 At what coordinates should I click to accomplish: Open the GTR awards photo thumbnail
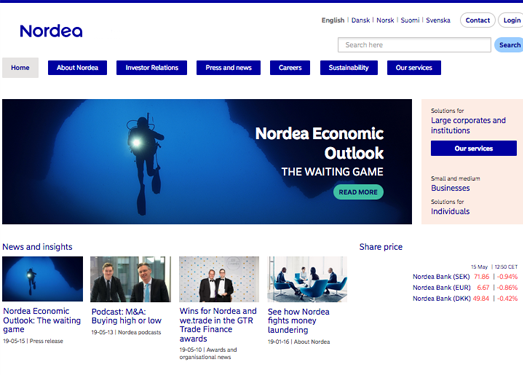tap(219, 279)
